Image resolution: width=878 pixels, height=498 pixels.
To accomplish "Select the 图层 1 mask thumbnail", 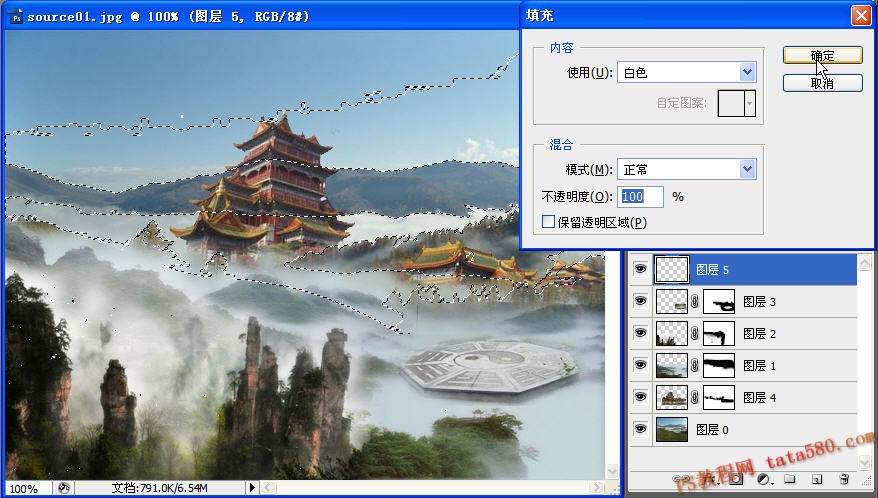I will coord(719,365).
